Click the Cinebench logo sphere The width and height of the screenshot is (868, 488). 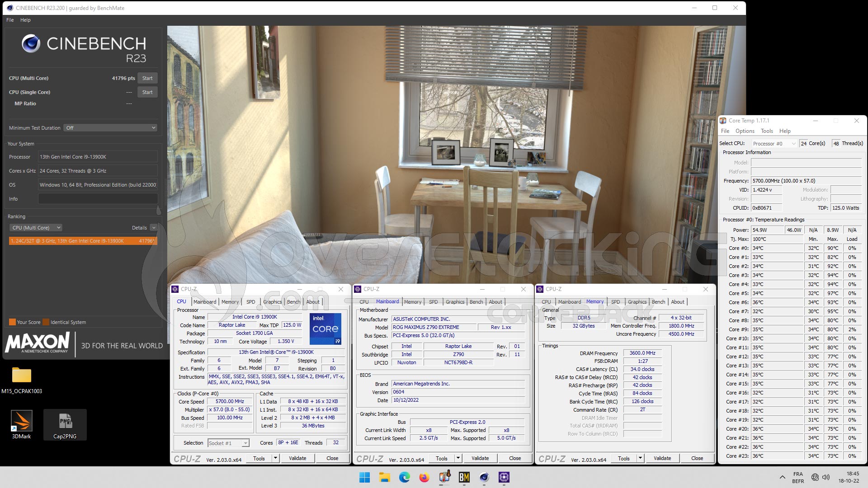(x=31, y=43)
